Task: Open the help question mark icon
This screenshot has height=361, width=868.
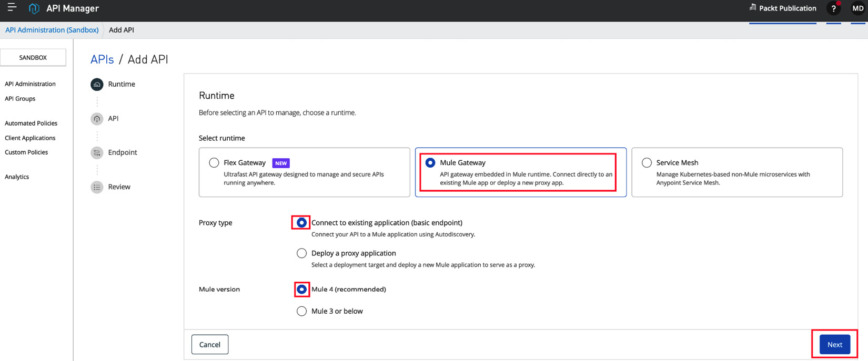Action: (x=833, y=8)
